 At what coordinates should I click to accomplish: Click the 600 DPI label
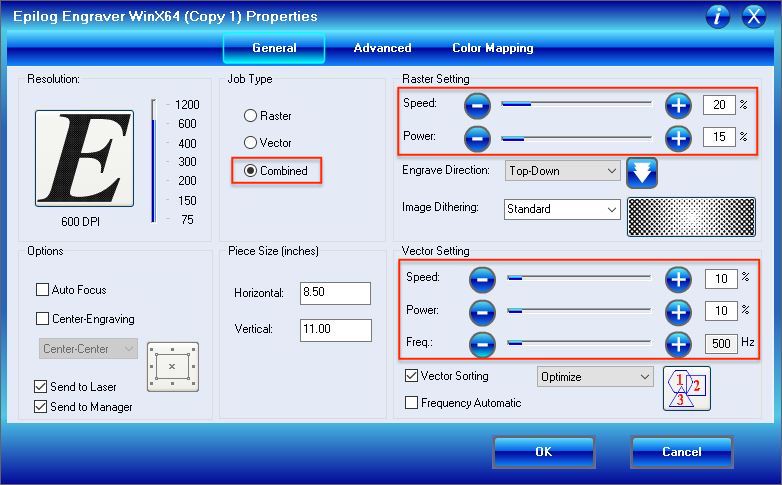tap(80, 222)
